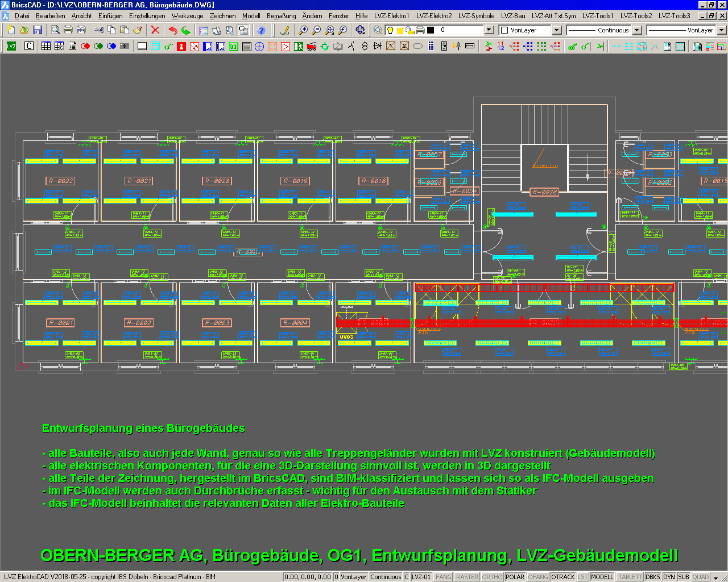The image size is (728, 582).
Task: Toggle POLAR tracking in status bar
Action: coord(515,577)
